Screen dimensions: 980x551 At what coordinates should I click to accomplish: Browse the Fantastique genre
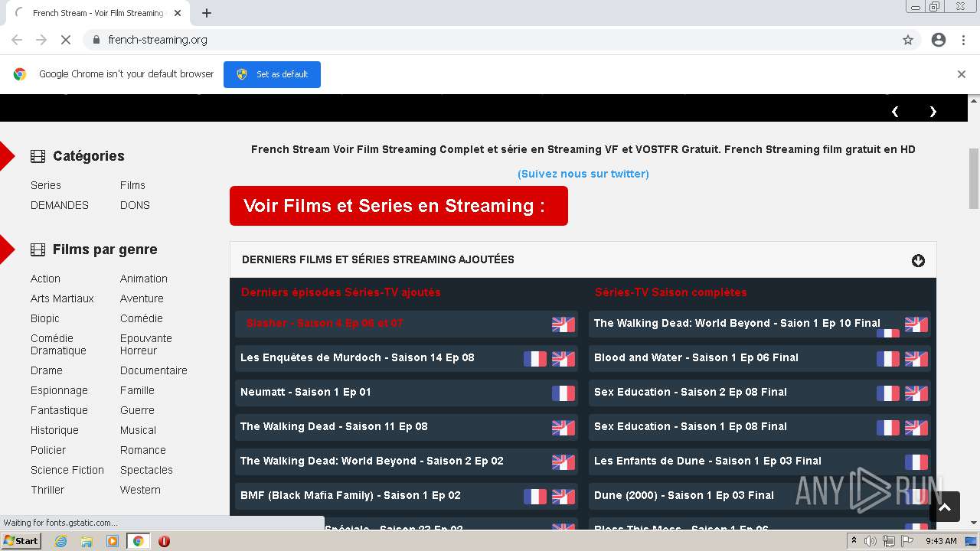pyautogui.click(x=59, y=410)
